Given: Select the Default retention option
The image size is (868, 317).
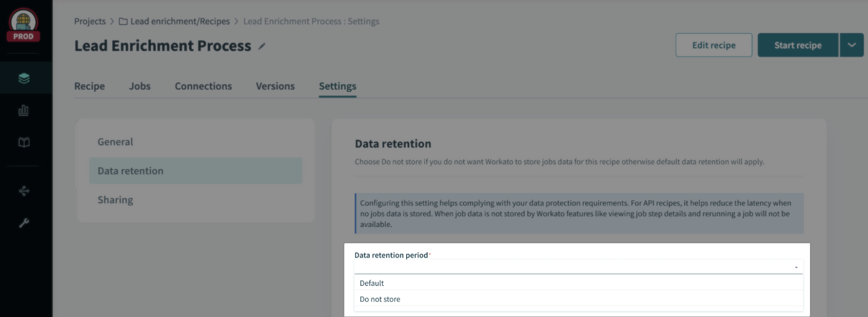Looking at the screenshot, I should [372, 283].
